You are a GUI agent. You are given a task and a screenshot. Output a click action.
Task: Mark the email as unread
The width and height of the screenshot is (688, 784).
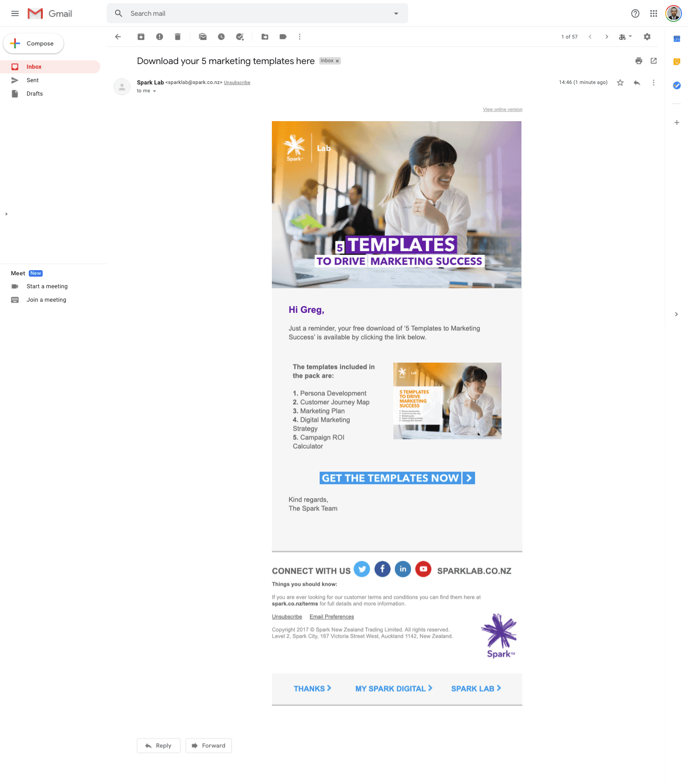[203, 37]
